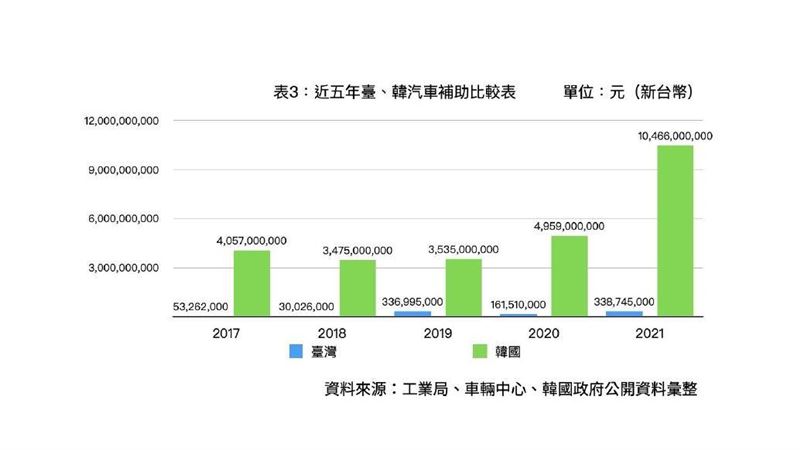Screen dimensions: 800x450
Task: Select the 韓國 legend label
Action: (x=508, y=352)
